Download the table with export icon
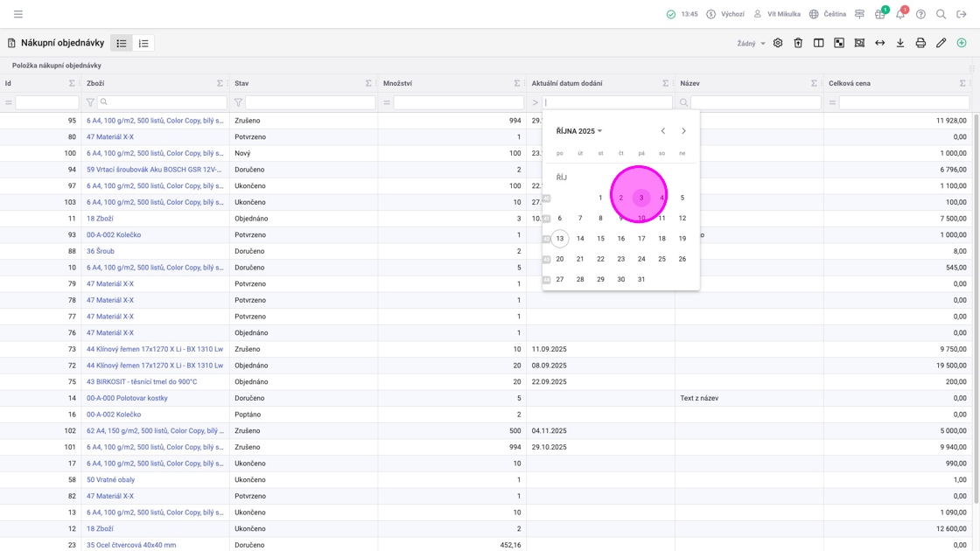The image size is (980, 551). 900,43
